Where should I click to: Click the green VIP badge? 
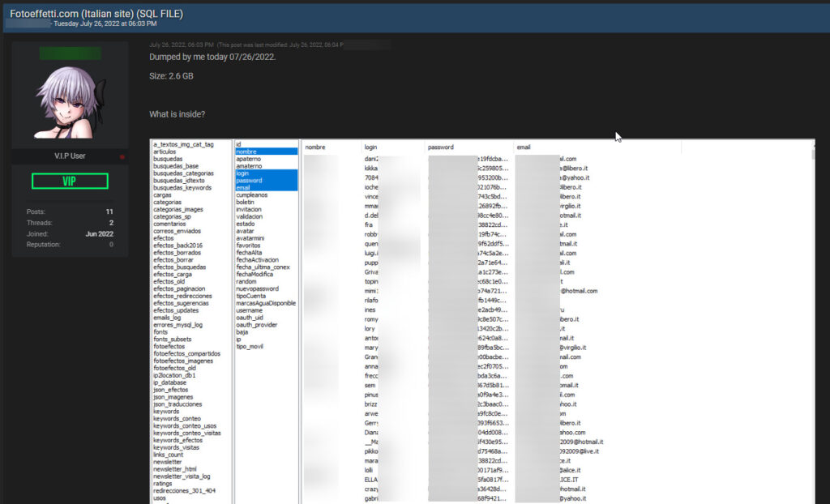pos(70,182)
